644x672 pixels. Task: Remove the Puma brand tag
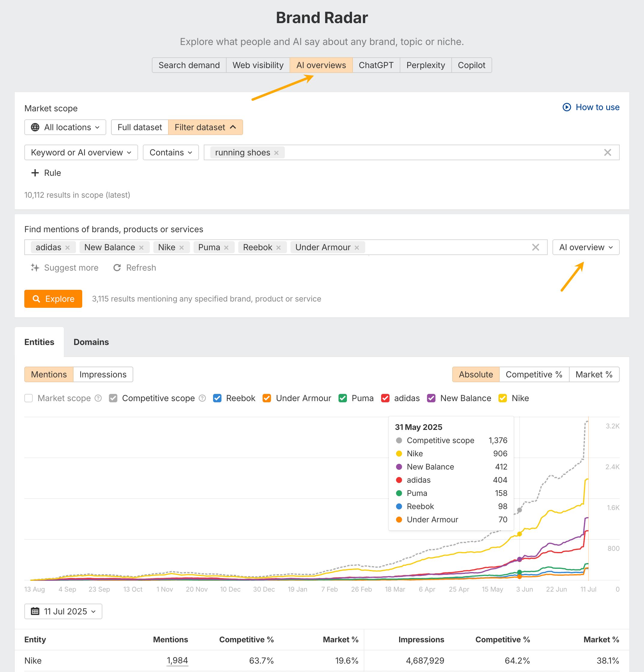(226, 247)
